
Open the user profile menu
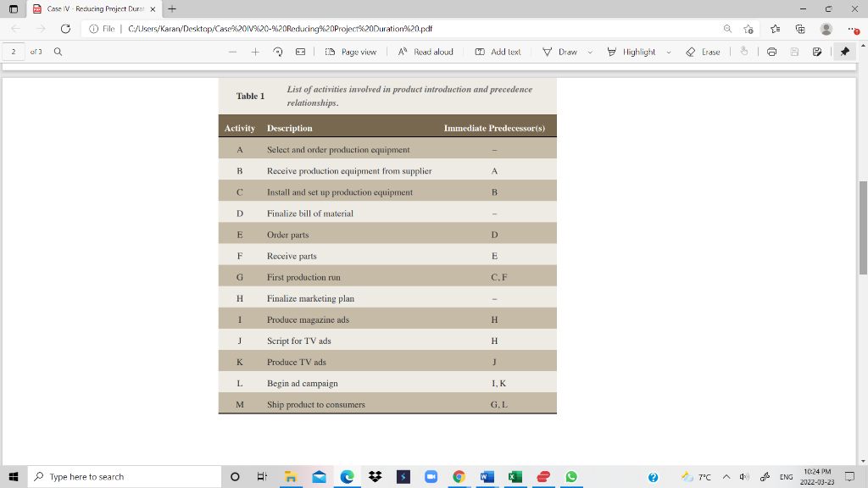tap(826, 29)
